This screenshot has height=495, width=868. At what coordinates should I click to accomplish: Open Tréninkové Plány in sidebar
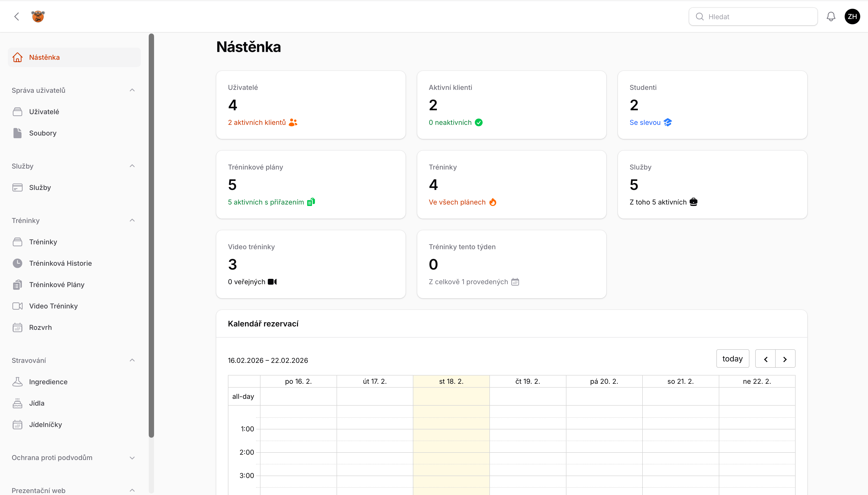pos(56,285)
